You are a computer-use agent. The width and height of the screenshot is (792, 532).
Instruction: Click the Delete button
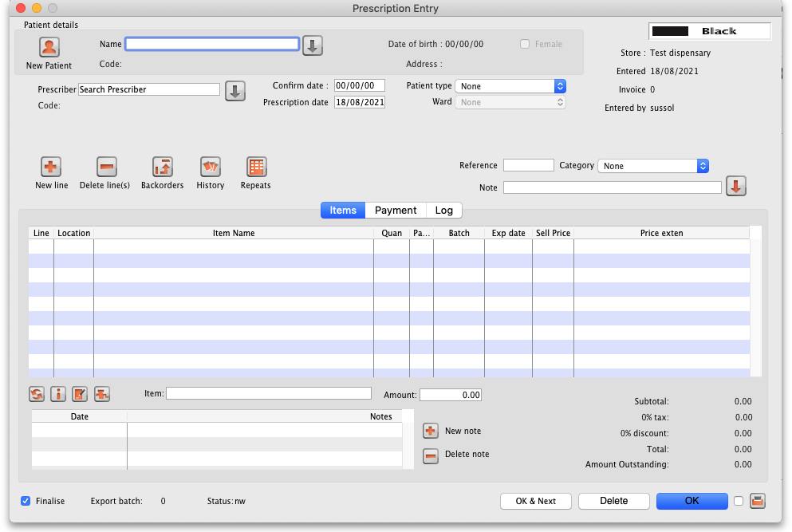tap(613, 501)
